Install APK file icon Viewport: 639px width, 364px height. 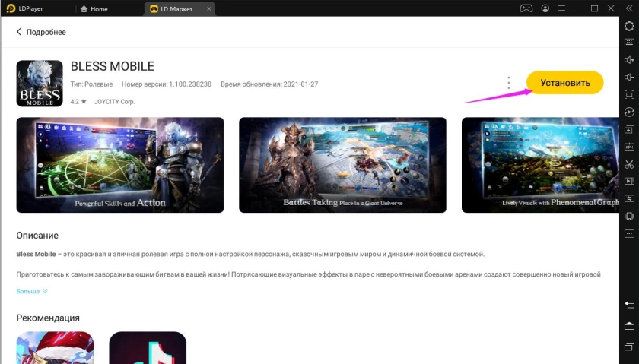pos(629,147)
